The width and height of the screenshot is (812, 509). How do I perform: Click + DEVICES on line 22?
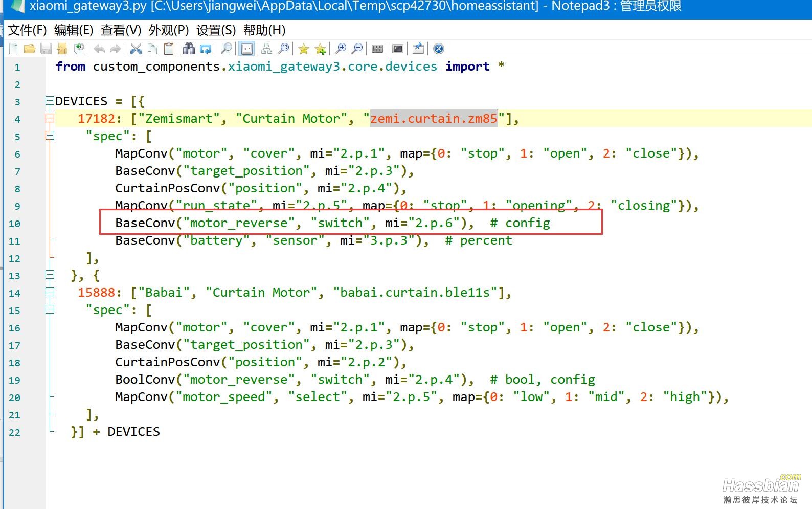126,432
